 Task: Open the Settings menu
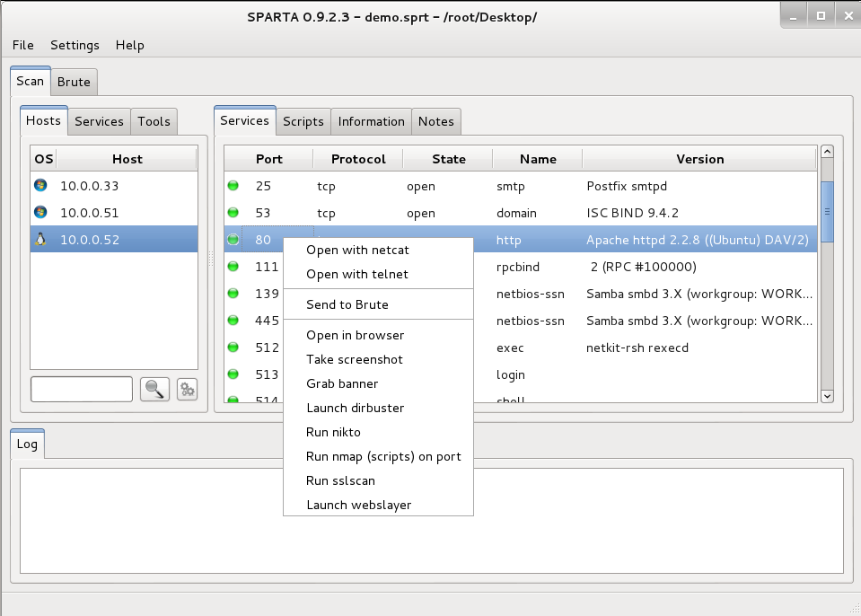(x=75, y=45)
